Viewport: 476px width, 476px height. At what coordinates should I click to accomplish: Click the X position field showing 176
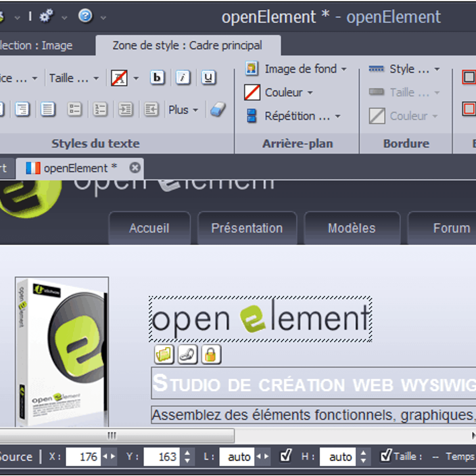click(83, 457)
